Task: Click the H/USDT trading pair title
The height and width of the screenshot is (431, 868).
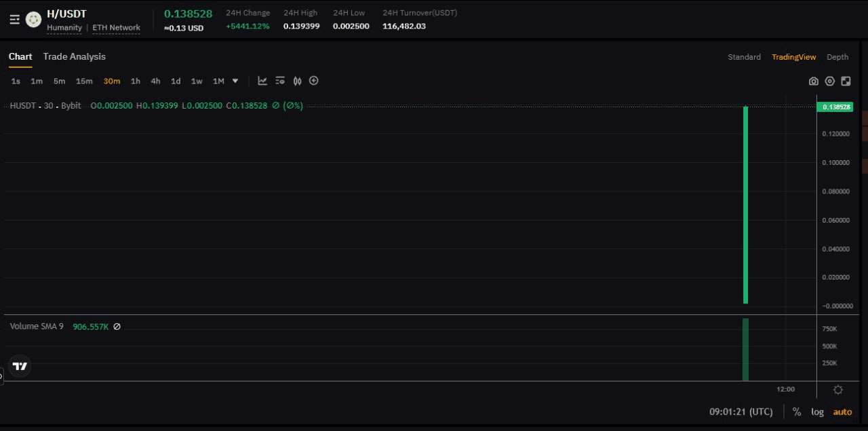Action: (66, 14)
